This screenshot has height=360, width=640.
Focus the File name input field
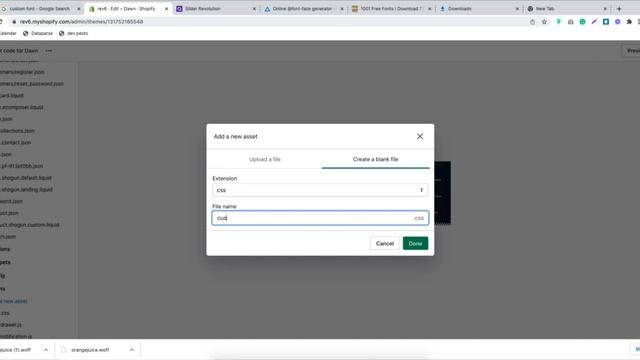320,218
